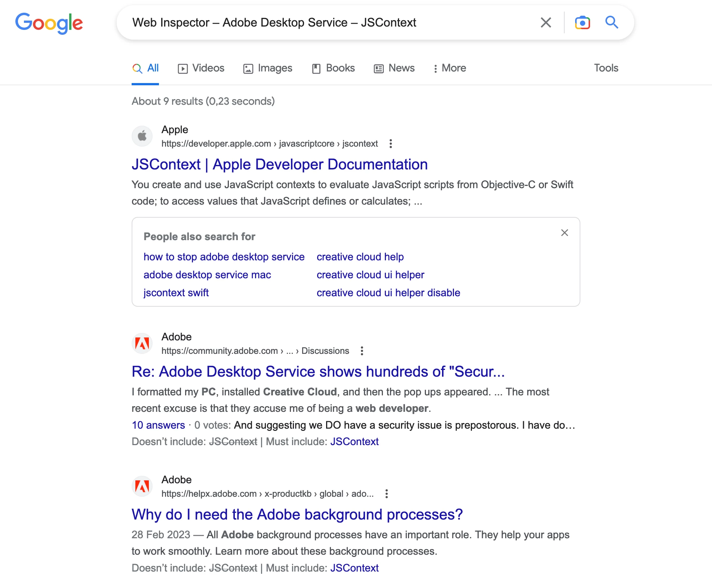
Task: Open three-dot menu next to helpx.adobe.com URL
Action: (387, 494)
